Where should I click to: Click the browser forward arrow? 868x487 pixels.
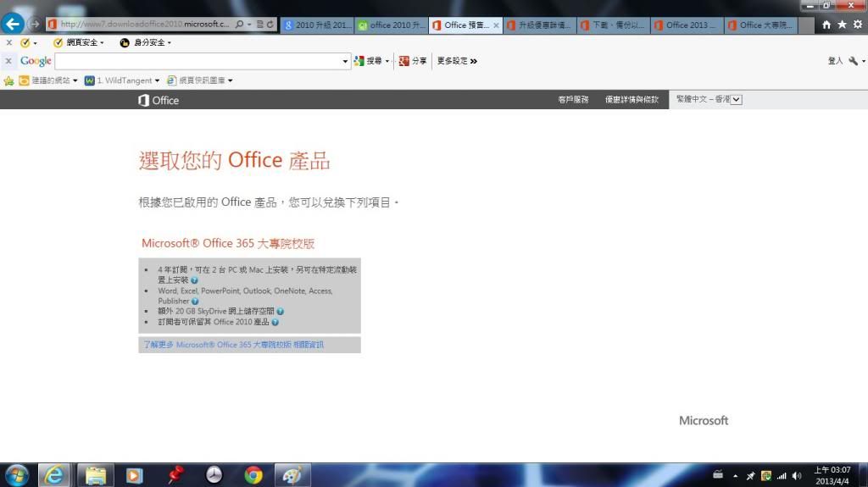click(35, 25)
